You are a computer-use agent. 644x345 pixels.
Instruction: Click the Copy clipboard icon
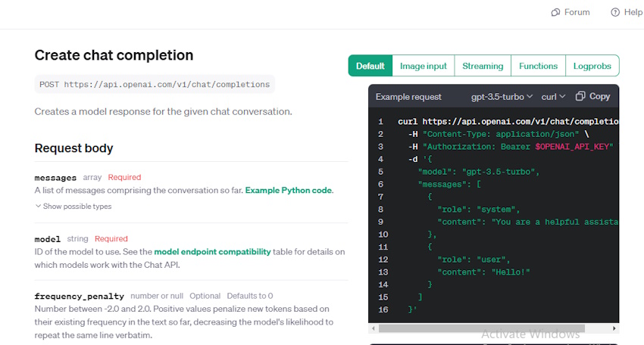580,96
